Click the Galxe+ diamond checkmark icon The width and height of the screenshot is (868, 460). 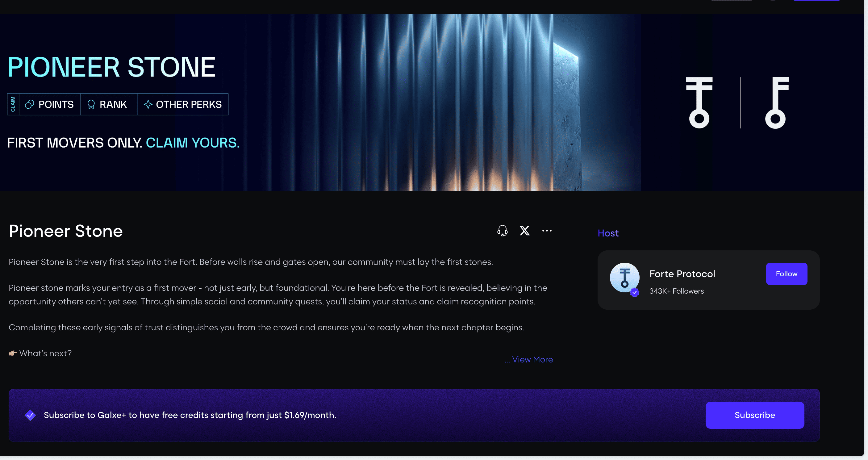click(30, 415)
